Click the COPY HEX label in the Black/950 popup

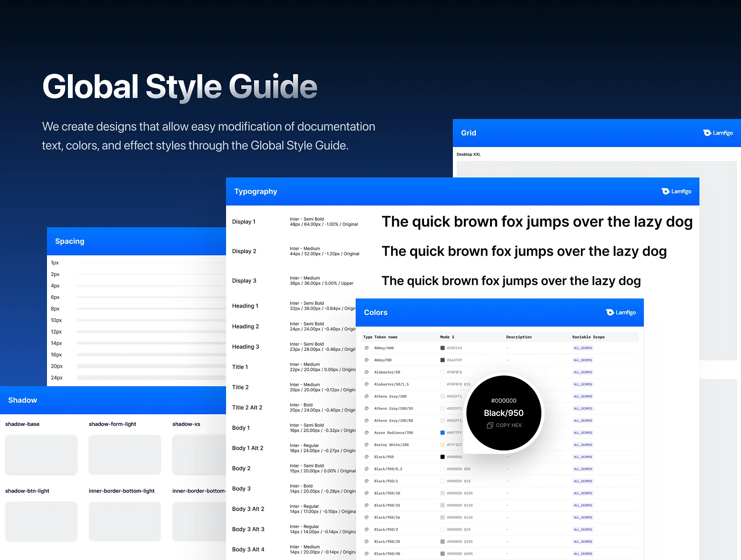(509, 425)
